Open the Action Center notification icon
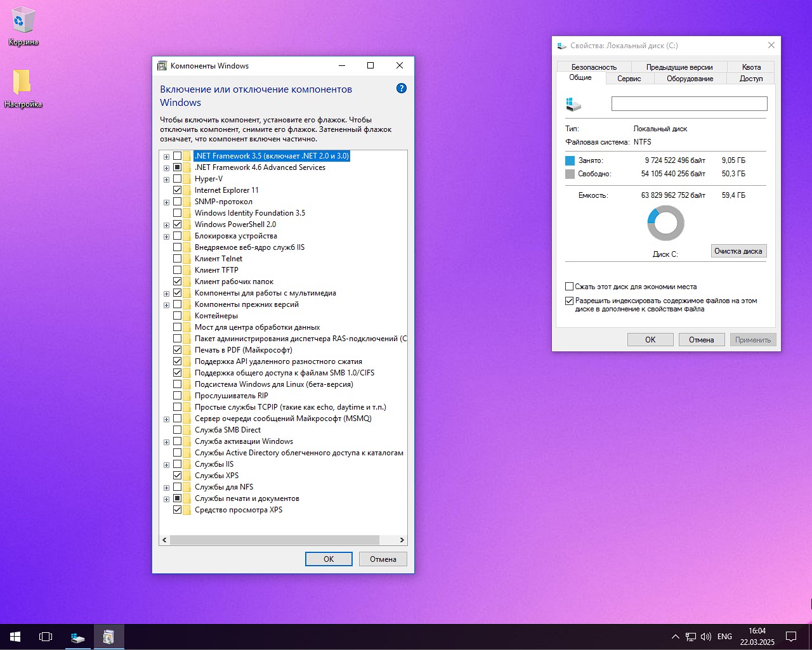 [791, 637]
